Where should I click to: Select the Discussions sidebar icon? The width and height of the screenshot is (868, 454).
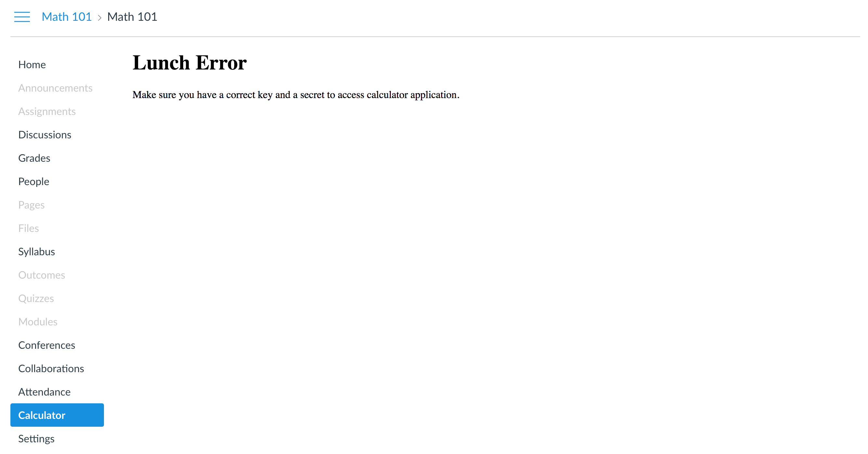[45, 134]
